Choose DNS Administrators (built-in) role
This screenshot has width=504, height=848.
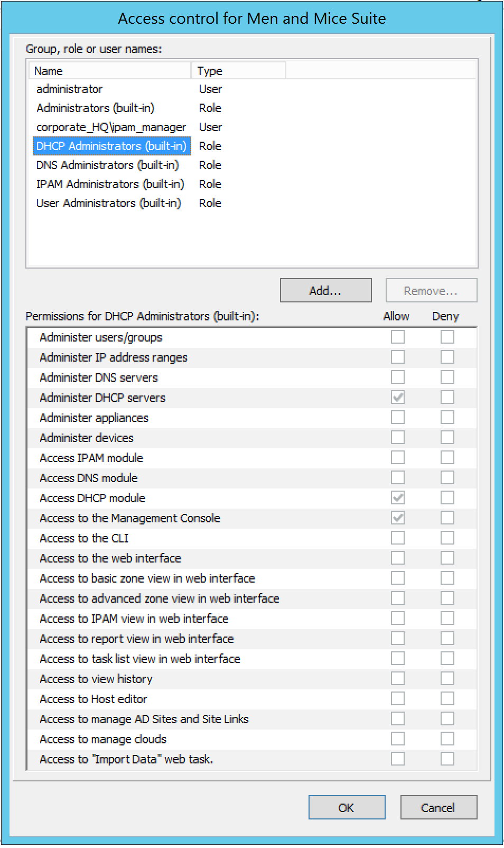tap(107, 165)
